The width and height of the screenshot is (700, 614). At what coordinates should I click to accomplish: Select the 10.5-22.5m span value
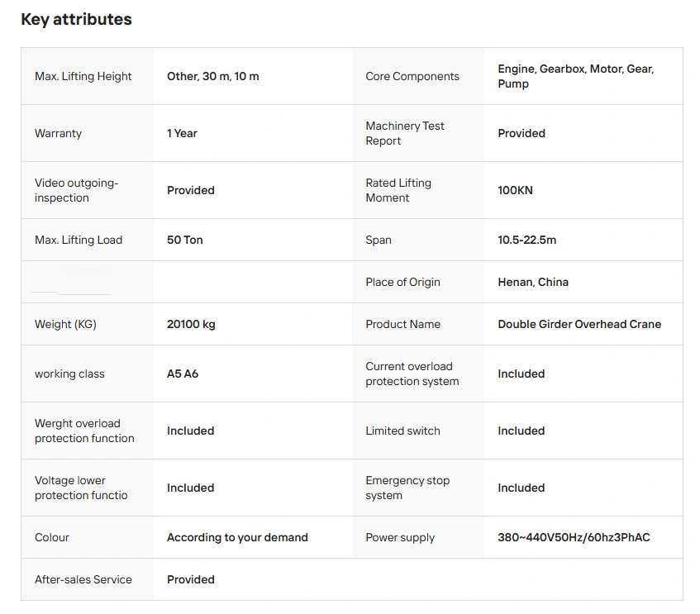pyautogui.click(x=526, y=240)
